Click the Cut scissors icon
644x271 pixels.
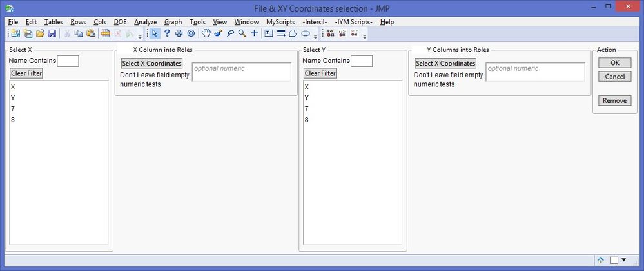66,33
